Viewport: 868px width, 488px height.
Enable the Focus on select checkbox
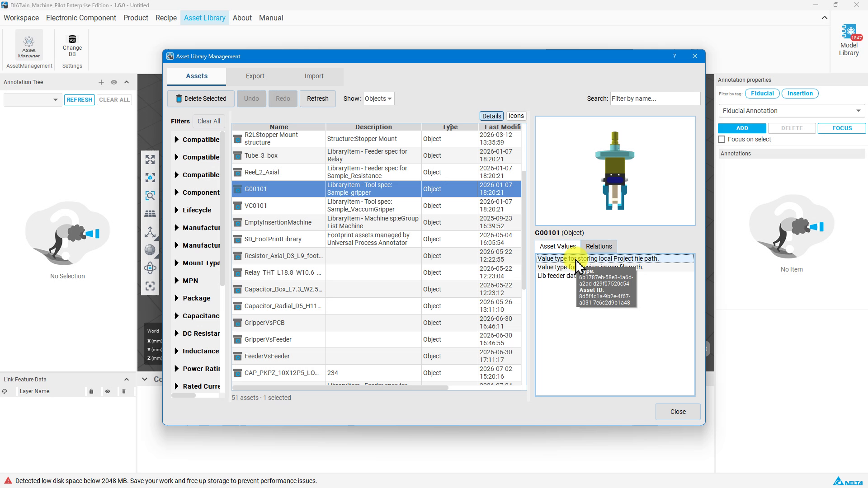[722, 140]
